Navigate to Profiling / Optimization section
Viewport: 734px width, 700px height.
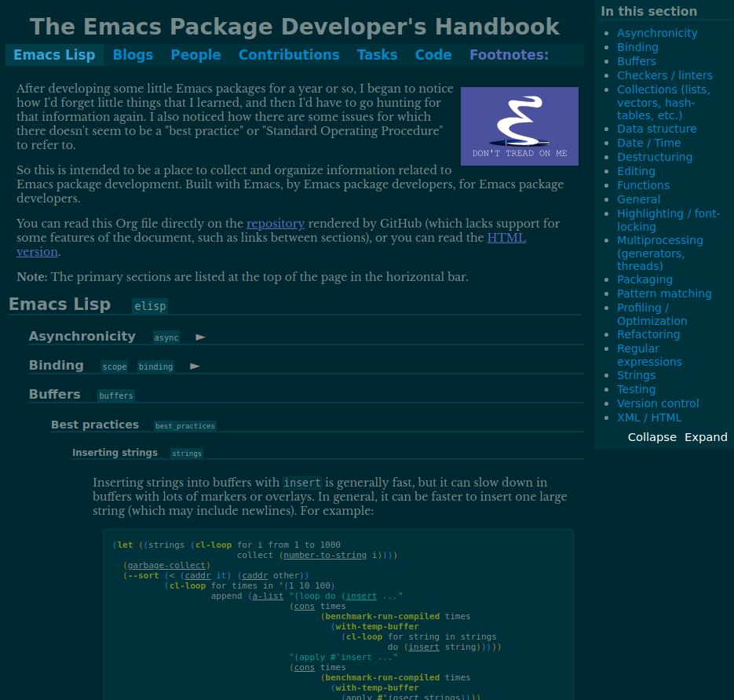pos(652,314)
